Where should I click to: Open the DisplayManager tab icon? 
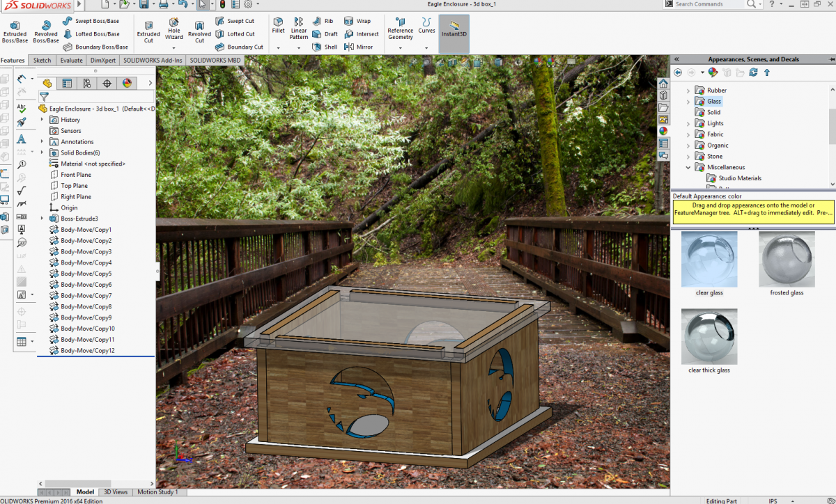coord(127,84)
